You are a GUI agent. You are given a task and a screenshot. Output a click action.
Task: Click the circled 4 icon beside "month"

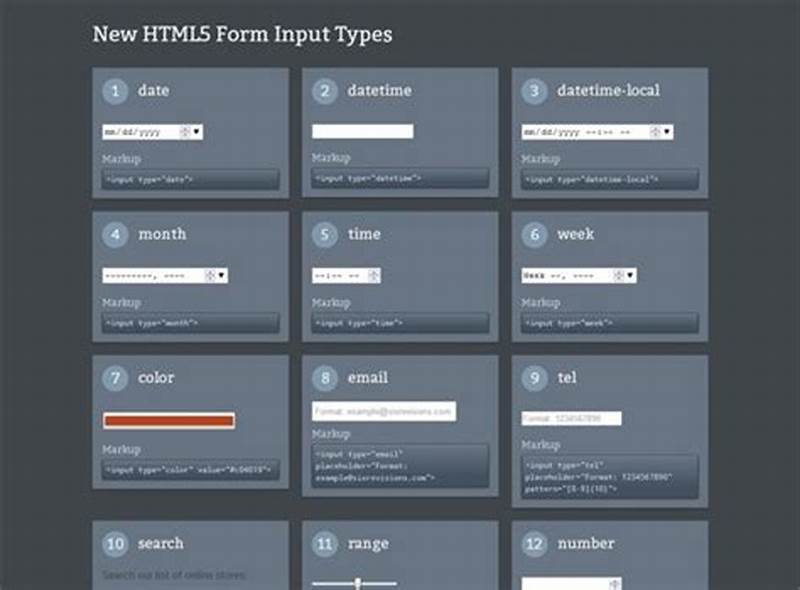tap(115, 234)
